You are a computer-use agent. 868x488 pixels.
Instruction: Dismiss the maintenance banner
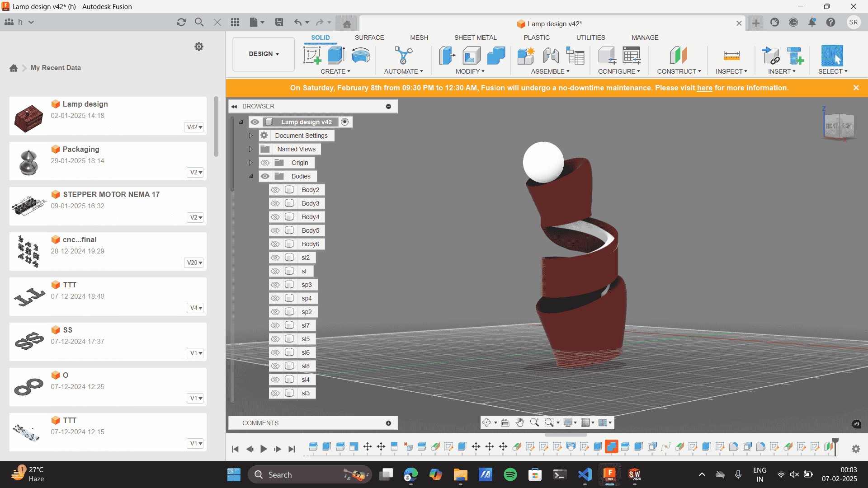click(x=856, y=88)
